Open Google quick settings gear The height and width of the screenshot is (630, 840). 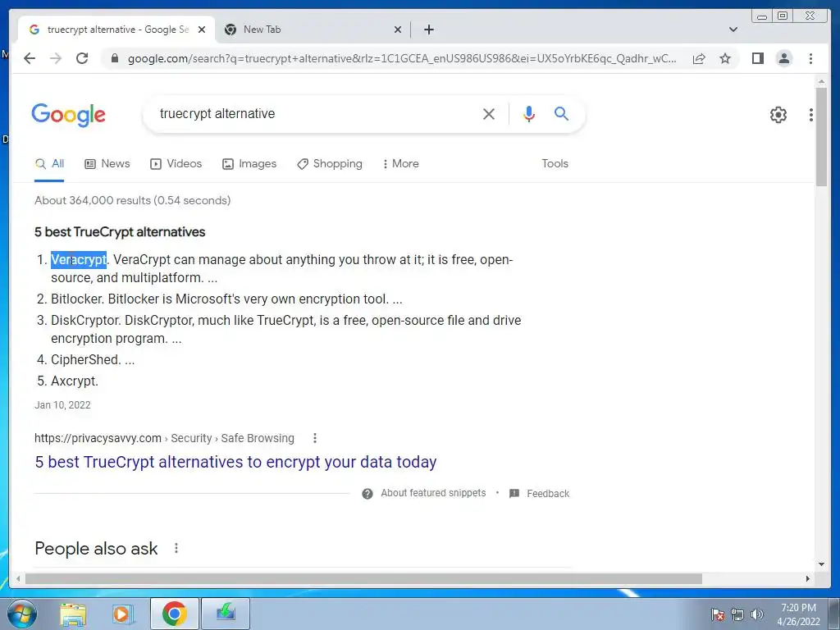click(778, 115)
